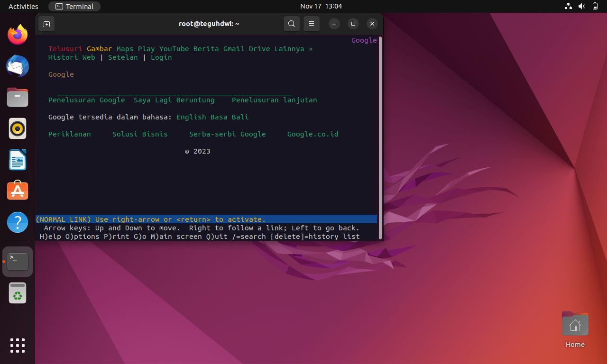Image resolution: width=607 pixels, height=364 pixels.
Task: Open the clock showing Nov 17 13:04
Action: (x=321, y=6)
